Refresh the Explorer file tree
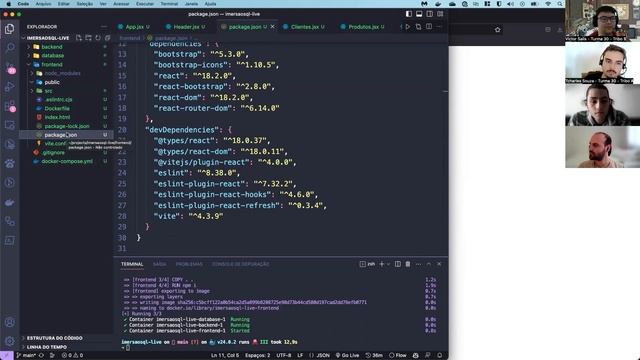The height and width of the screenshot is (360, 640). tap(98, 38)
